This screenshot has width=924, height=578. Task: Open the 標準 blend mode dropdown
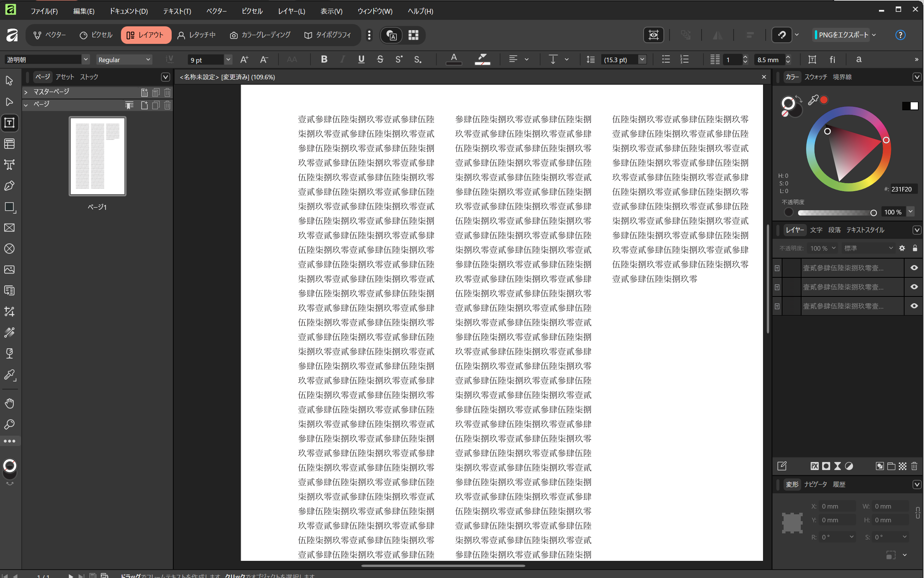pyautogui.click(x=868, y=248)
